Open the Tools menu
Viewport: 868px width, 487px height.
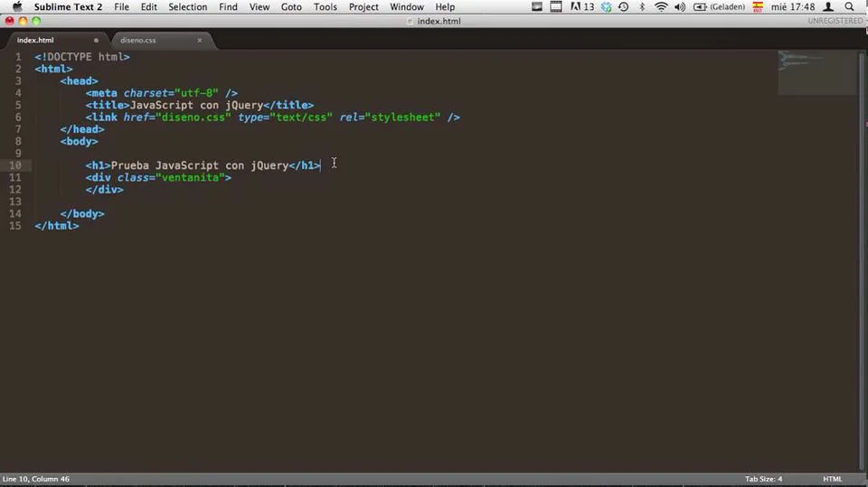(x=325, y=6)
